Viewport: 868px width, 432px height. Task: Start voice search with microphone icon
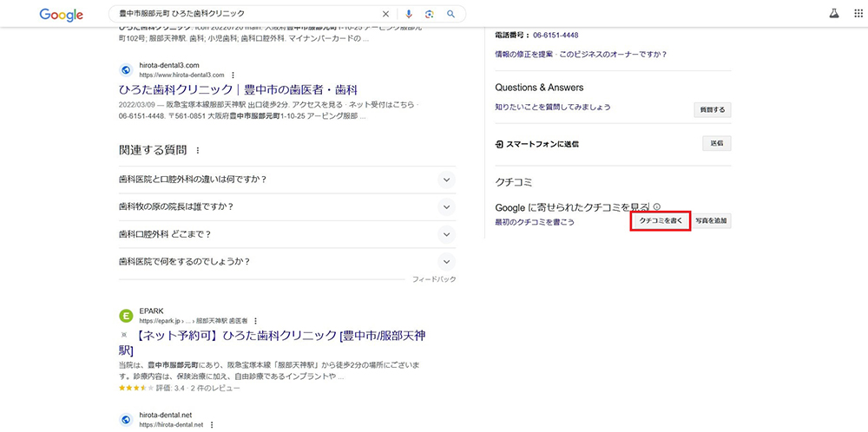pos(409,15)
